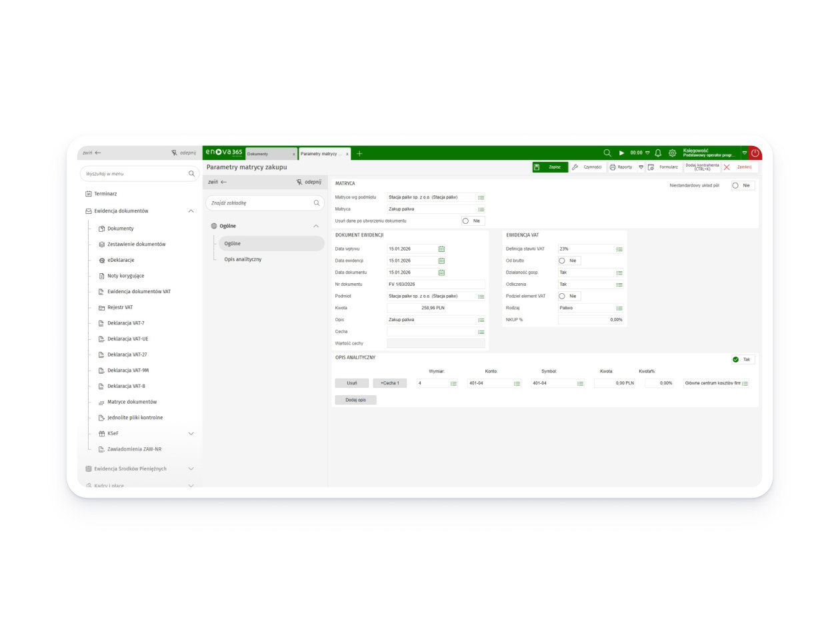Open settings with the gear icon
840x633 pixels.
click(672, 153)
